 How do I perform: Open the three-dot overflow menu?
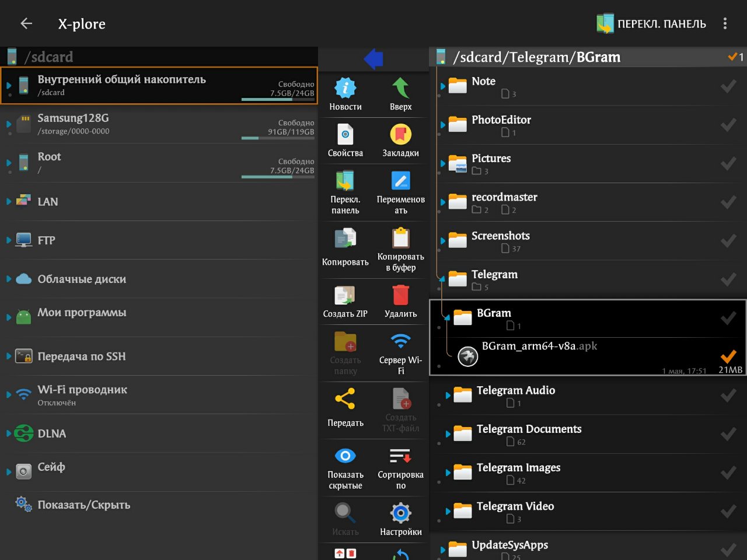point(725,23)
